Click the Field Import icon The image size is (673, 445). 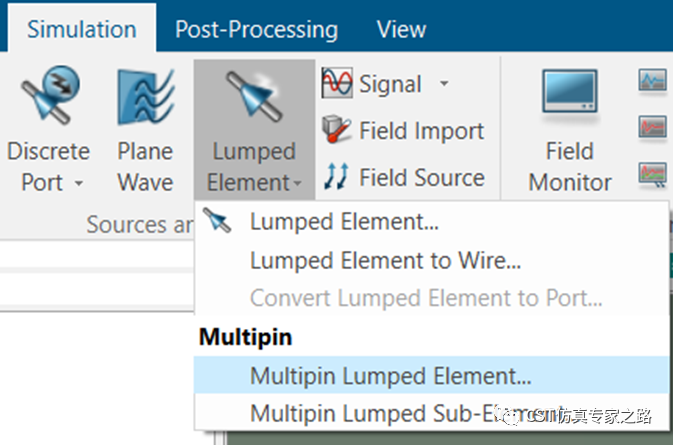click(336, 129)
